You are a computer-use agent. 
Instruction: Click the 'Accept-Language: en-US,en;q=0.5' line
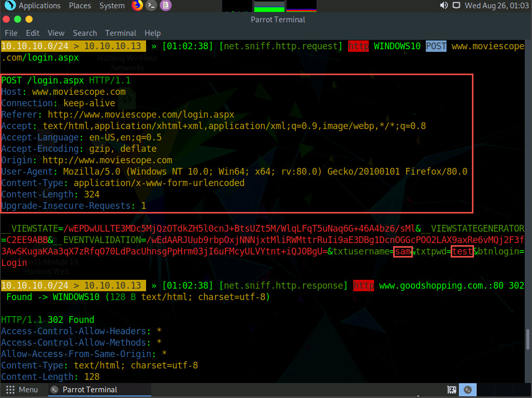tap(81, 137)
